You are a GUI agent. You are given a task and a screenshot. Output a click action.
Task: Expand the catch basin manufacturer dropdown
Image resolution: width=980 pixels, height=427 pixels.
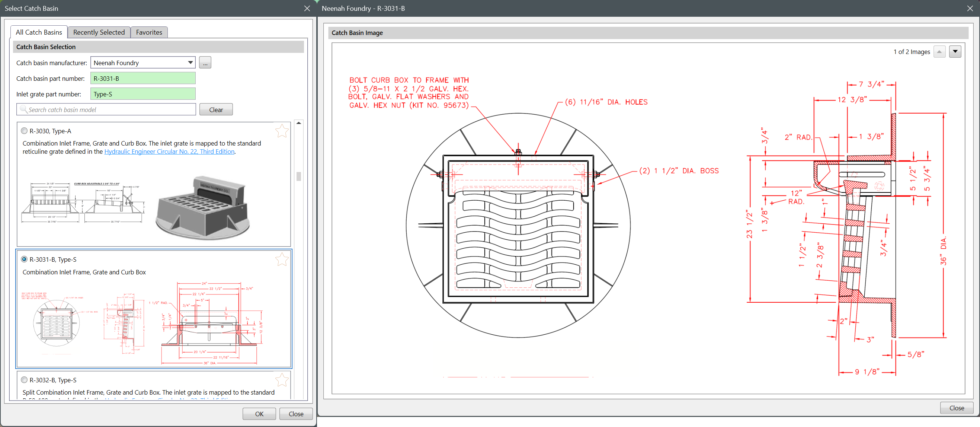coord(190,63)
